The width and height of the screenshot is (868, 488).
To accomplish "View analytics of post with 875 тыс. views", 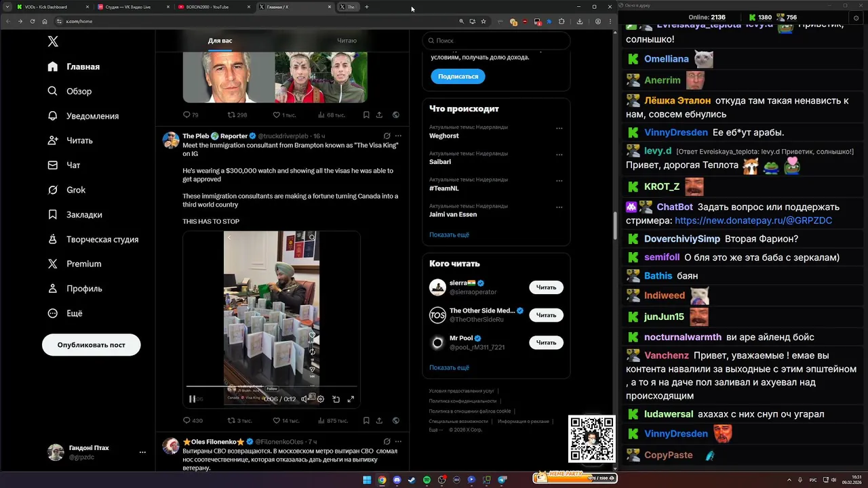I will pos(332,421).
